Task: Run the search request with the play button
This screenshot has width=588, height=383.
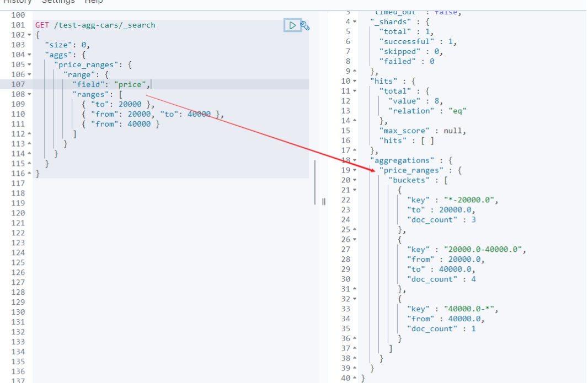Action: click(x=292, y=25)
